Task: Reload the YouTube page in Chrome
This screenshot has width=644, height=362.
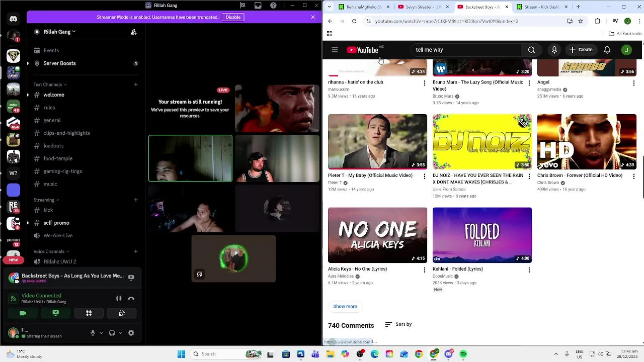Action: (x=354, y=21)
